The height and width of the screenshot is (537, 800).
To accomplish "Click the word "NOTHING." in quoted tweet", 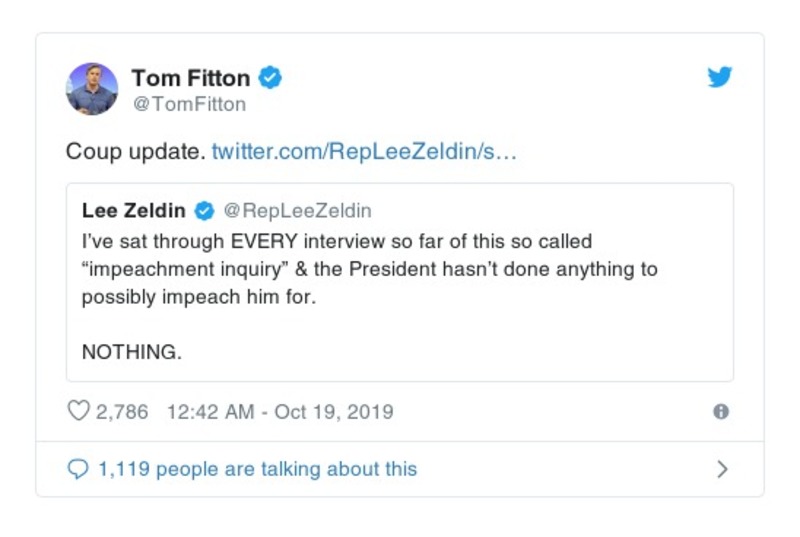I will click(x=132, y=352).
